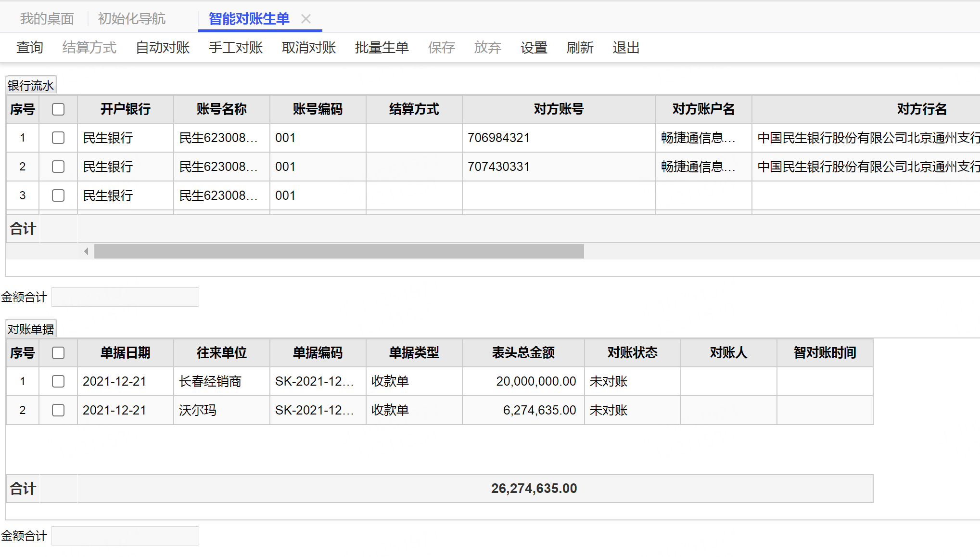Check the 长春经销商 receipt row checkbox
Viewport: 980px width, 557px height.
pyautogui.click(x=58, y=381)
